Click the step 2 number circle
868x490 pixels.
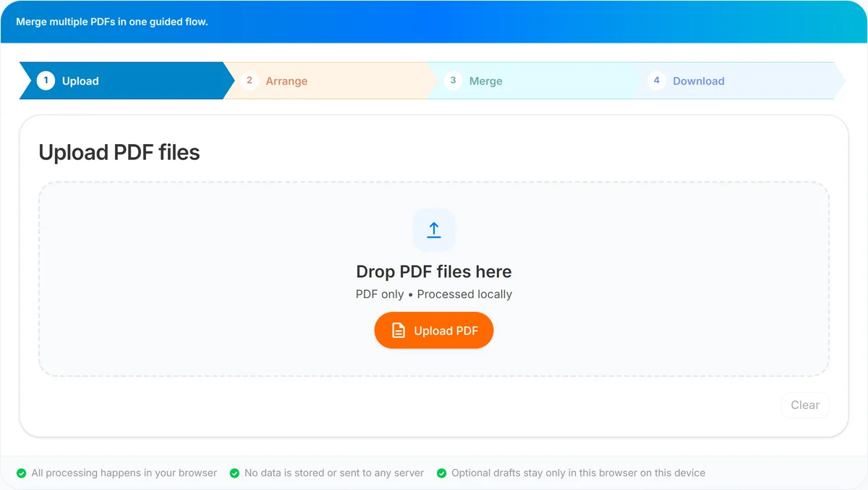tap(250, 80)
